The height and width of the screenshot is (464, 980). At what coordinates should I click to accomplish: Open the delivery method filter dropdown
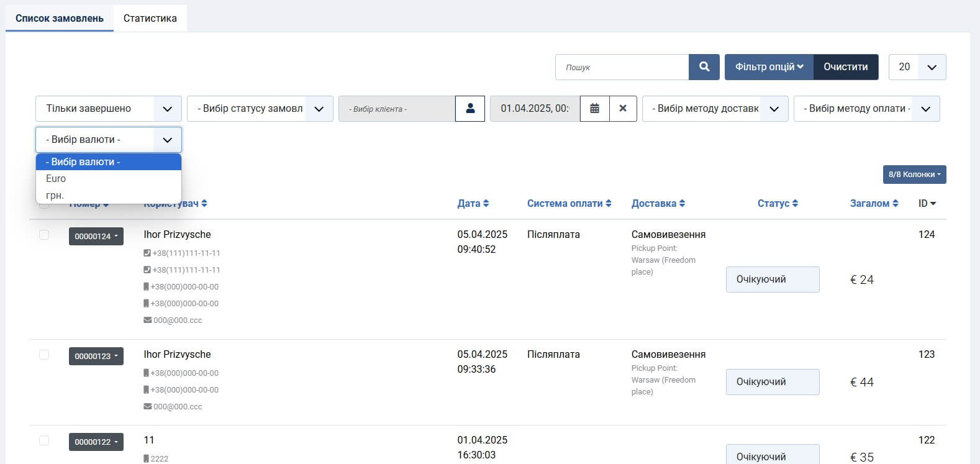coord(715,109)
